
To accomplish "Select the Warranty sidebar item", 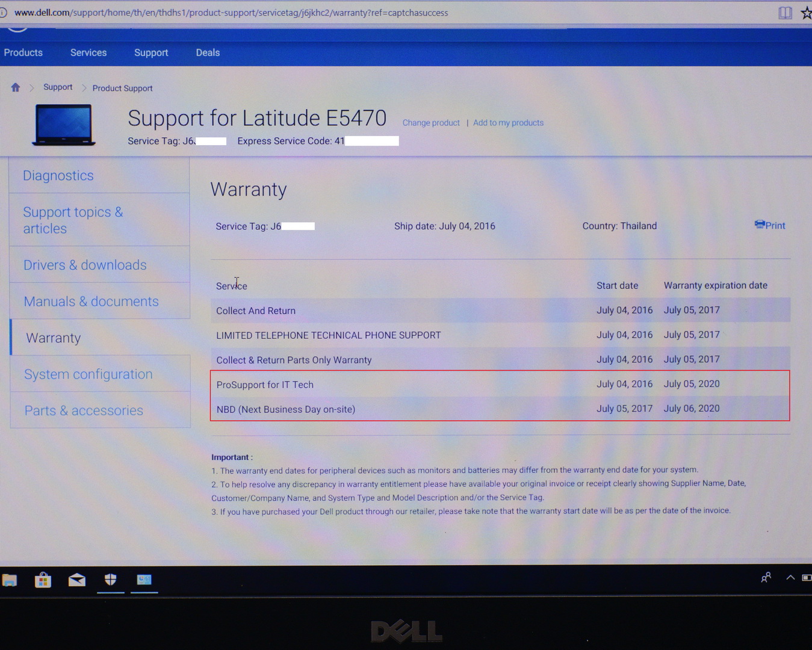I will [99, 338].
